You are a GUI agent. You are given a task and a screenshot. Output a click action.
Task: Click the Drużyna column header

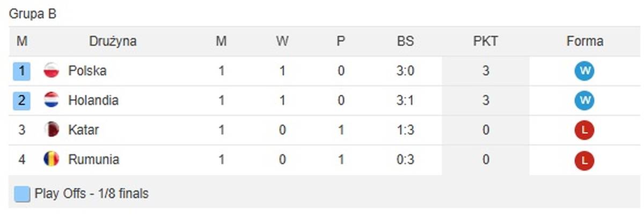(x=113, y=41)
